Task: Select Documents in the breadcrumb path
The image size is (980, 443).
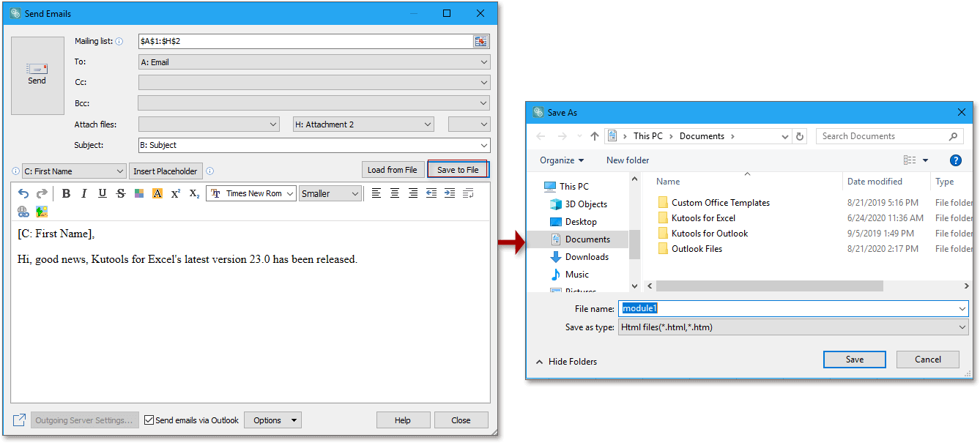Action: (x=701, y=135)
